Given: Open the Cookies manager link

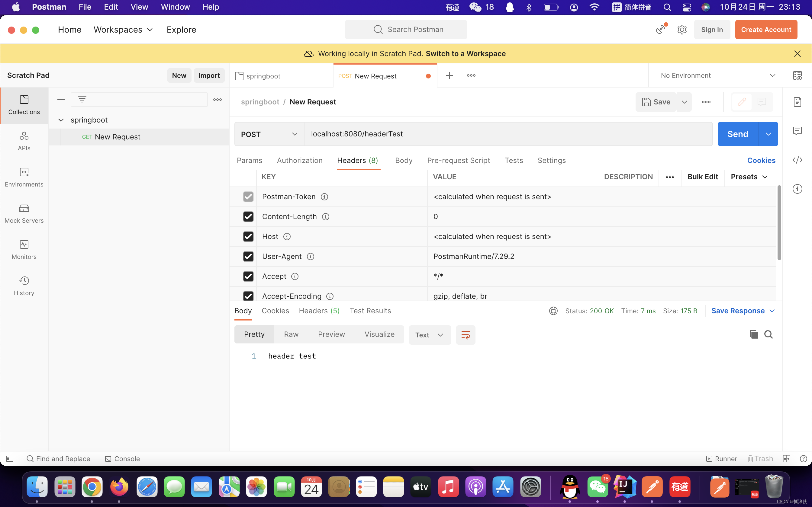Looking at the screenshot, I should coord(761,160).
